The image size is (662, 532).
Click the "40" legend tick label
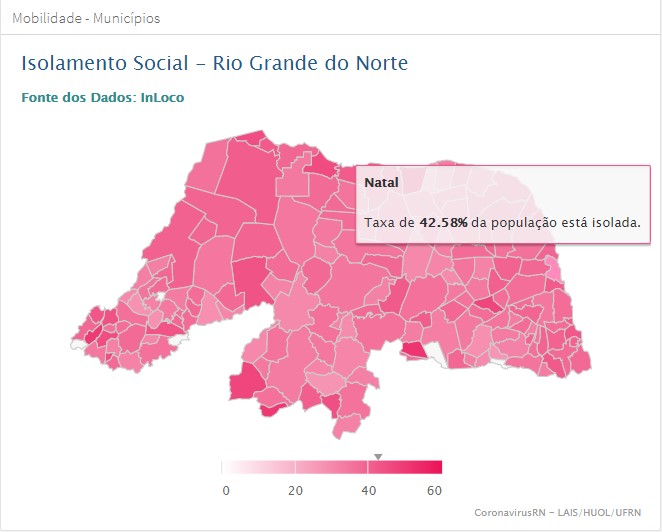368,490
